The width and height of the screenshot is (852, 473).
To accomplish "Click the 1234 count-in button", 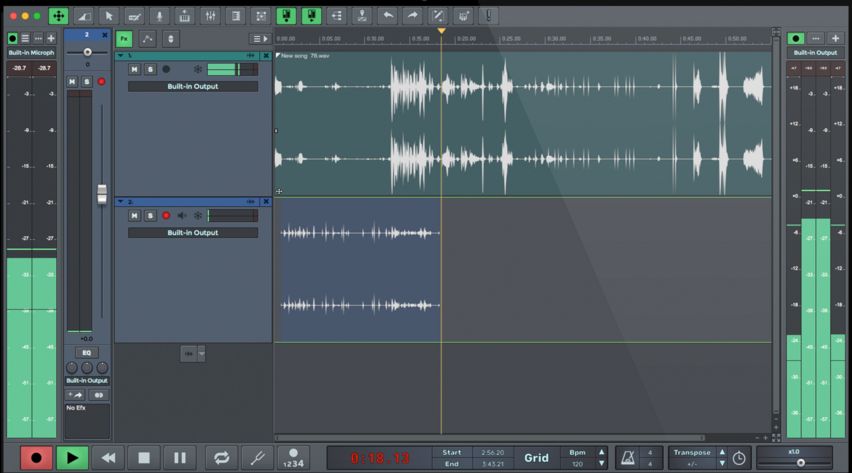I will 293,458.
